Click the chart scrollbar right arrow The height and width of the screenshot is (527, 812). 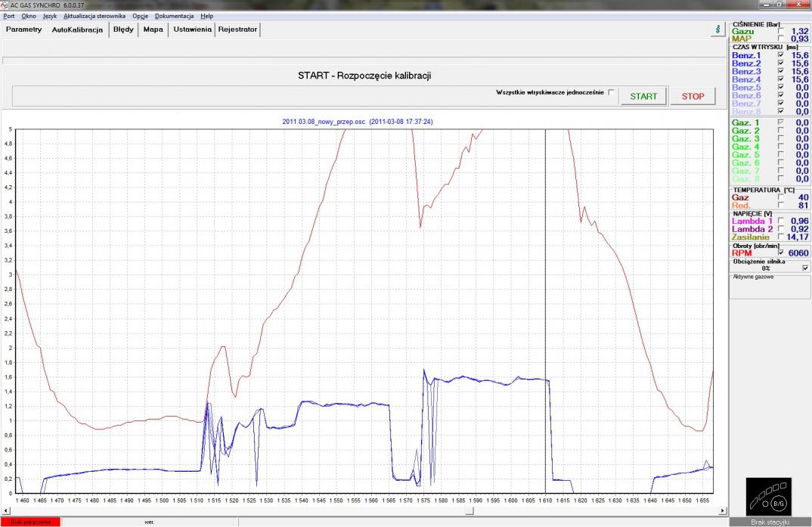(x=721, y=511)
